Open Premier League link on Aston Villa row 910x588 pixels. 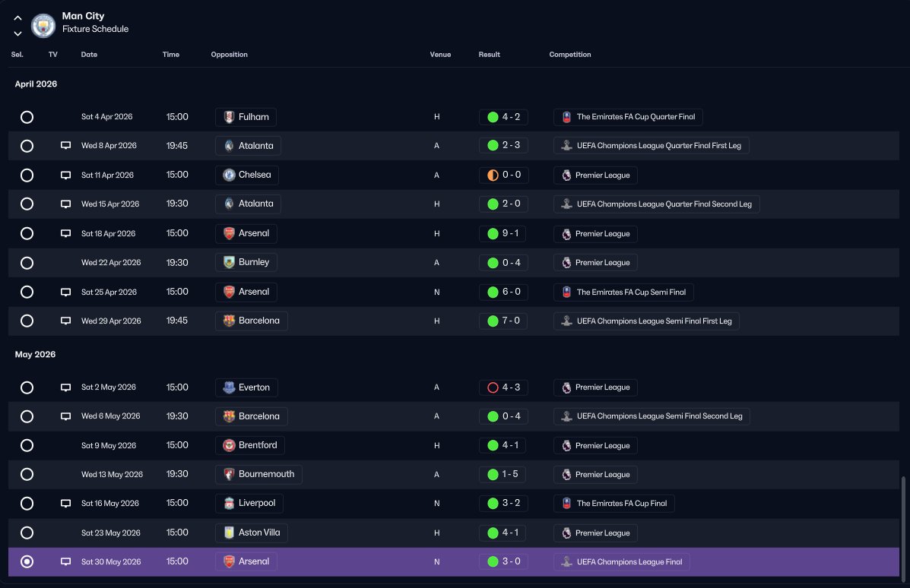(595, 533)
